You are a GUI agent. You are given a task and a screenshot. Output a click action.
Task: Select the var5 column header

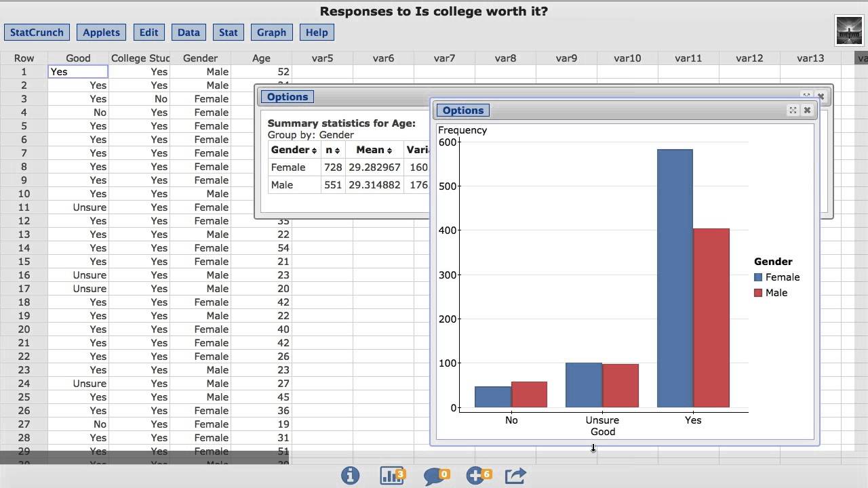[x=322, y=58]
